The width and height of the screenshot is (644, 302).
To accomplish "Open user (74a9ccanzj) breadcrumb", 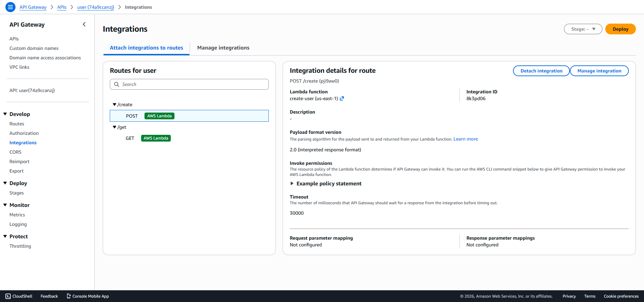I will click(x=96, y=7).
